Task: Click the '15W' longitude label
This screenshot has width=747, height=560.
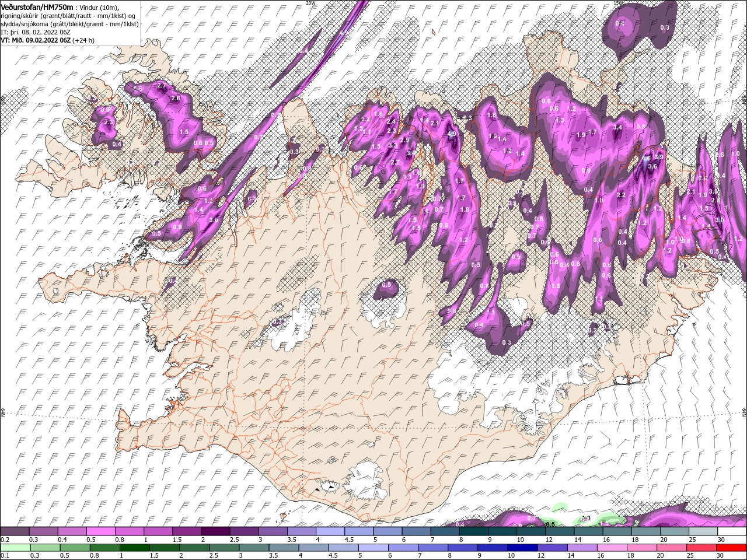Action: point(618,3)
